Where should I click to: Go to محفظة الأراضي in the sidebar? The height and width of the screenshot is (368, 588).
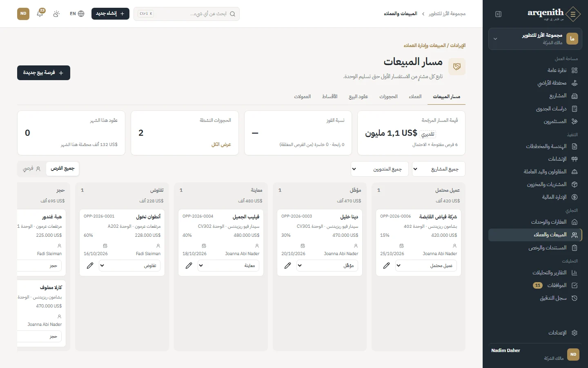coord(535,83)
